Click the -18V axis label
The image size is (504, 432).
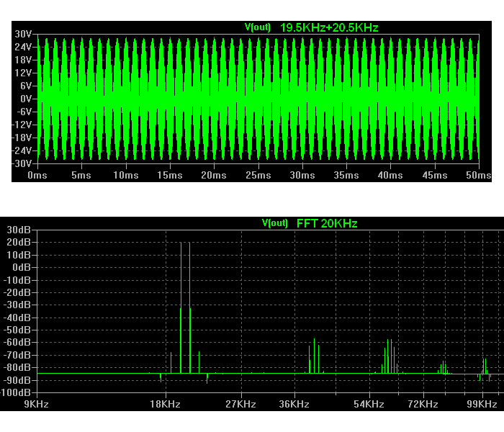(x=22, y=138)
